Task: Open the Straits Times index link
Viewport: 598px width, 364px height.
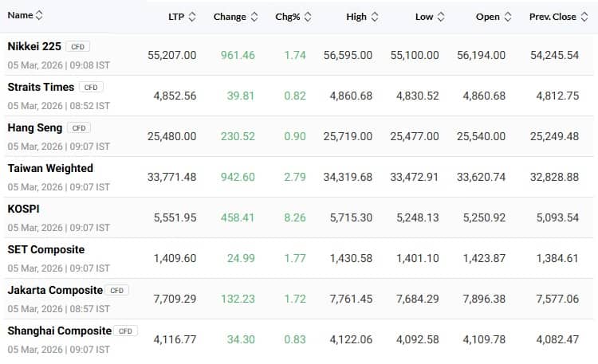Action: coord(41,88)
